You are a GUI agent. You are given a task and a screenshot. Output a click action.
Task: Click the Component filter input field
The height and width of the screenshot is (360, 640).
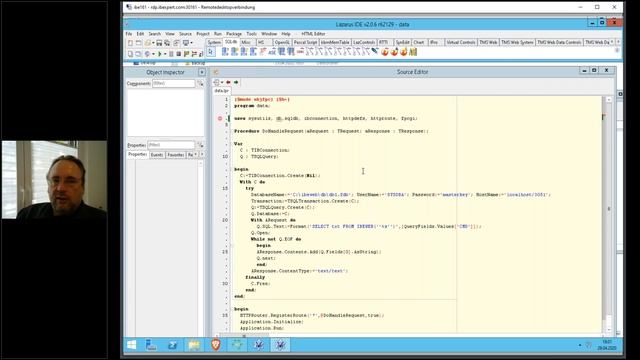coord(173,83)
